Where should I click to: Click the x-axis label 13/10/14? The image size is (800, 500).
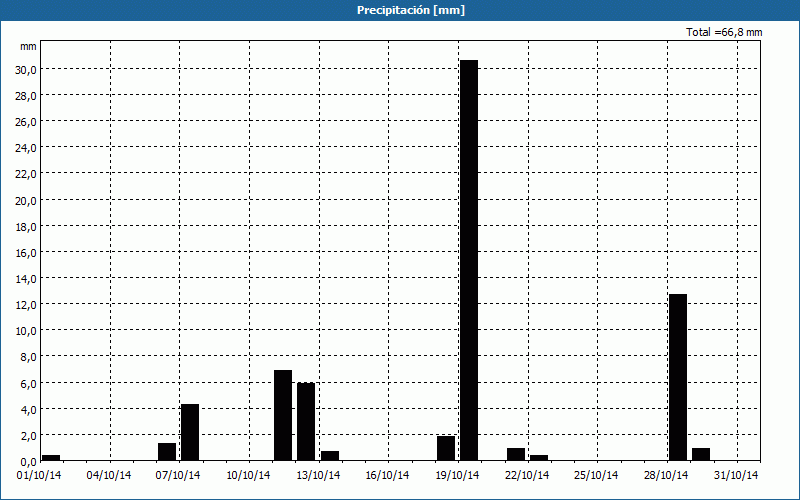click(318, 475)
